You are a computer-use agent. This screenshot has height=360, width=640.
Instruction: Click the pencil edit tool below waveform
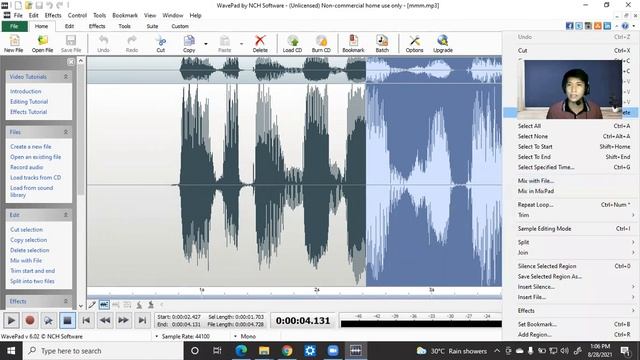pyautogui.click(x=92, y=304)
